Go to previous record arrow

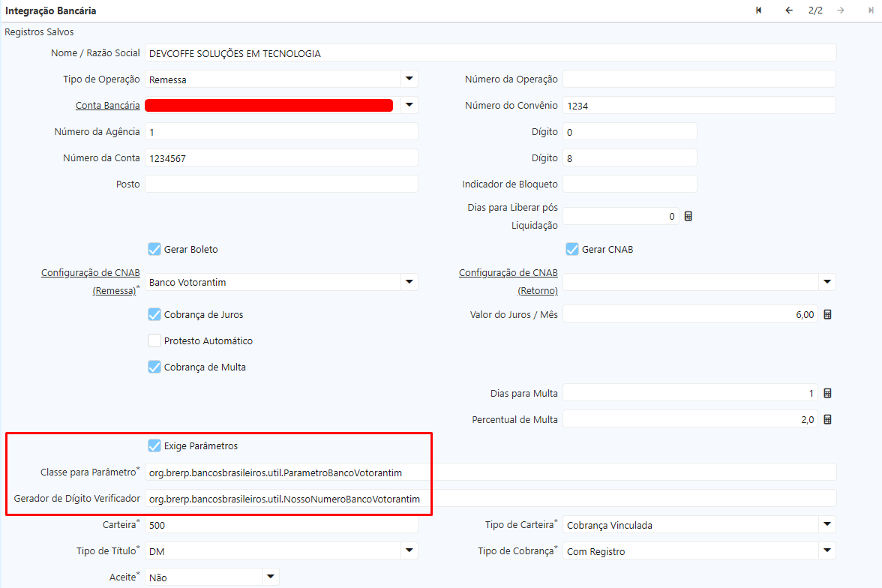pyautogui.click(x=788, y=10)
